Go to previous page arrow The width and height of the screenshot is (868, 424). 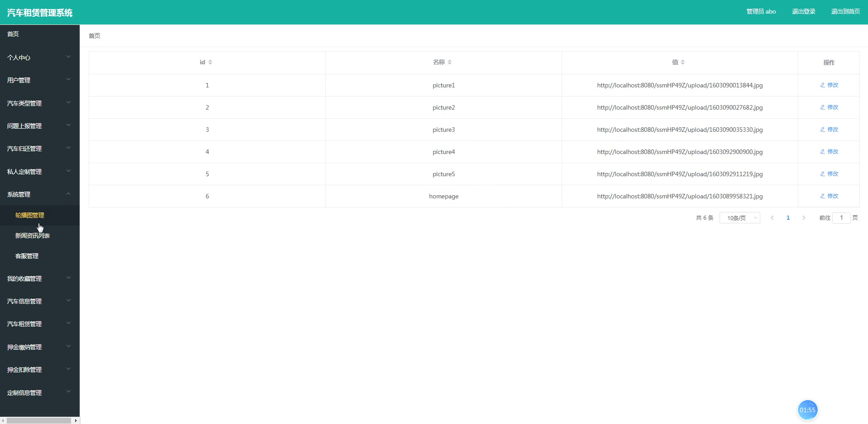point(772,218)
